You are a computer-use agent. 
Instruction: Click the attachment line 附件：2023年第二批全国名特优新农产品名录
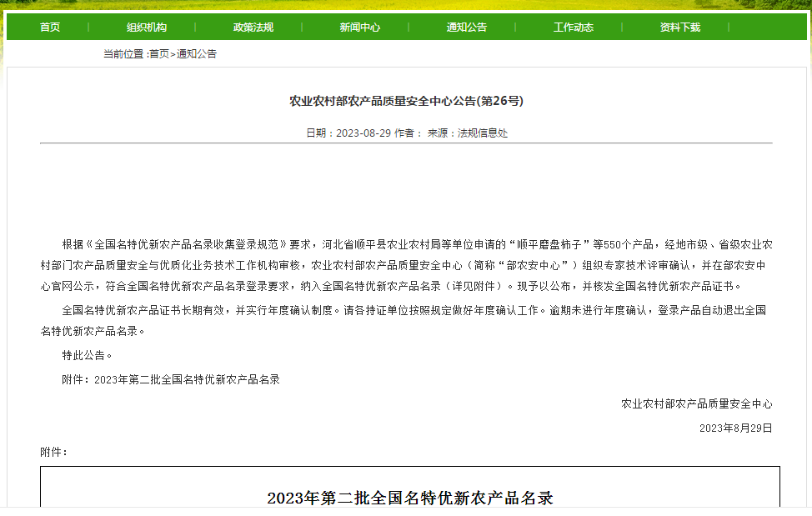pyautogui.click(x=171, y=379)
